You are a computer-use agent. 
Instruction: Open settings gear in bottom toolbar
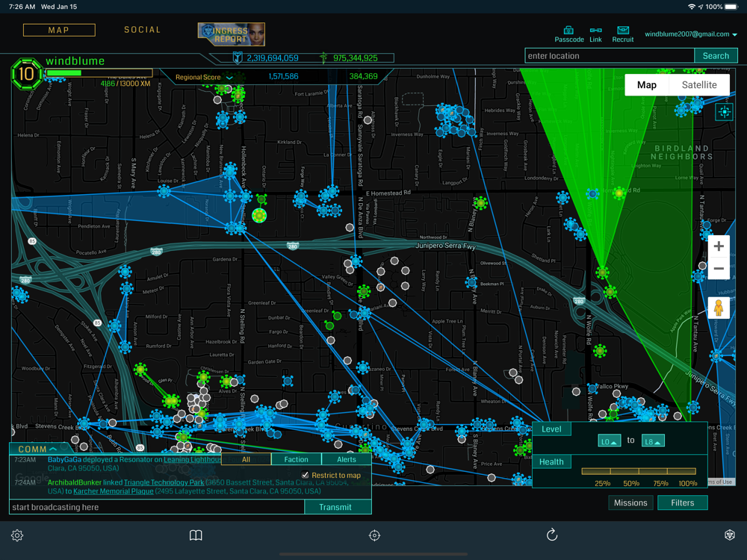pyautogui.click(x=17, y=535)
